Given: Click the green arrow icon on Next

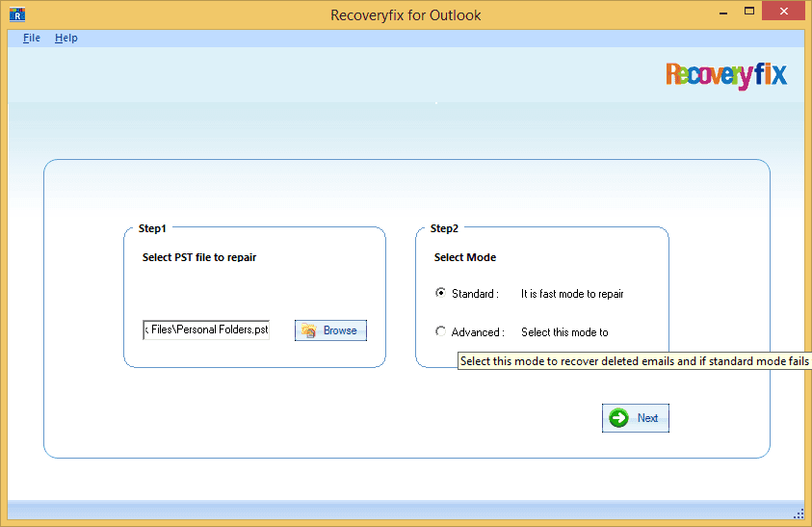Looking at the screenshot, I should [x=619, y=418].
